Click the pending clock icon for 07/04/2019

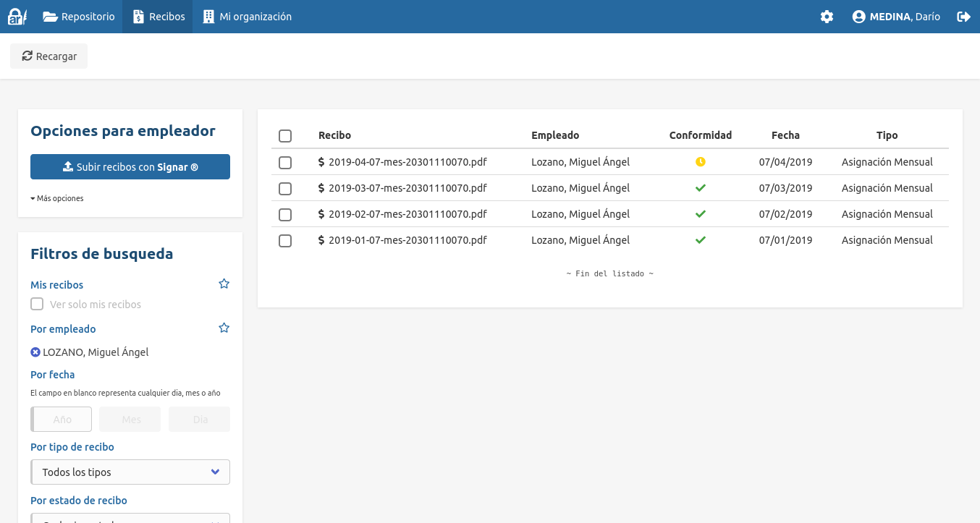pyautogui.click(x=701, y=162)
